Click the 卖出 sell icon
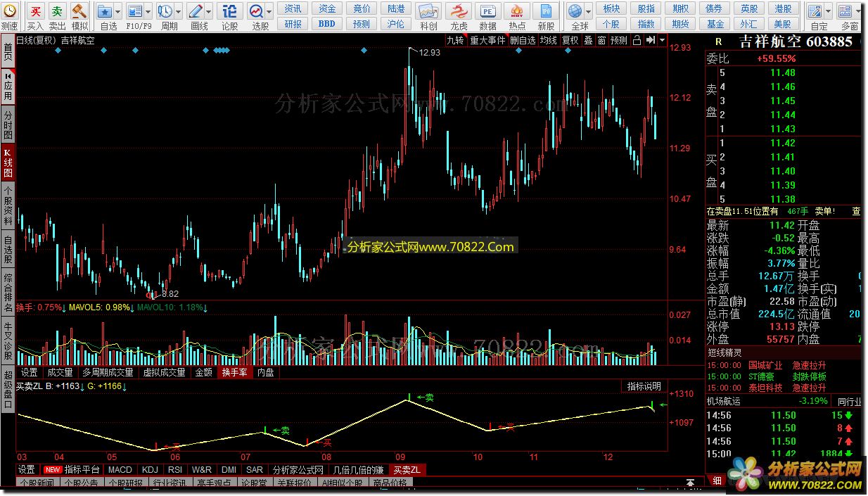Screen dimensions: 868x496 coord(57,11)
